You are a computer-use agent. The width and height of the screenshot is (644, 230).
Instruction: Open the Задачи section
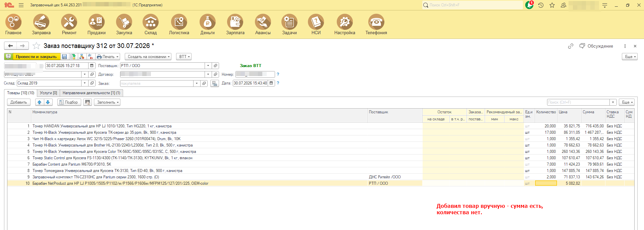pyautogui.click(x=289, y=24)
